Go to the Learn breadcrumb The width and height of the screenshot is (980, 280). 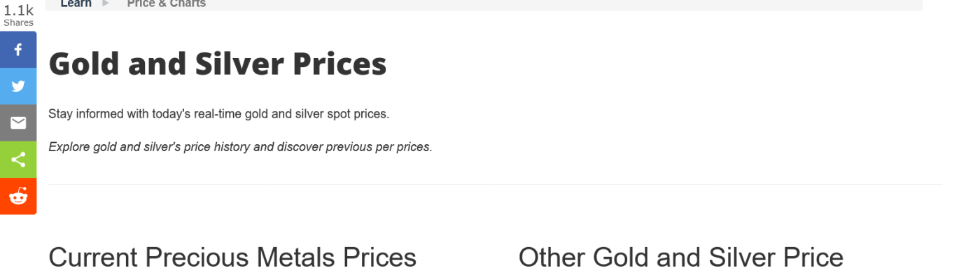[x=76, y=3]
